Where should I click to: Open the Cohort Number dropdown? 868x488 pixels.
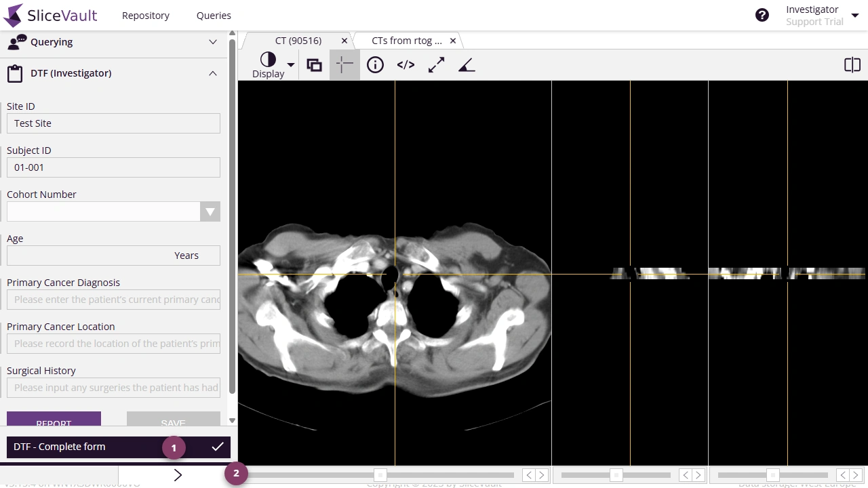click(x=210, y=211)
